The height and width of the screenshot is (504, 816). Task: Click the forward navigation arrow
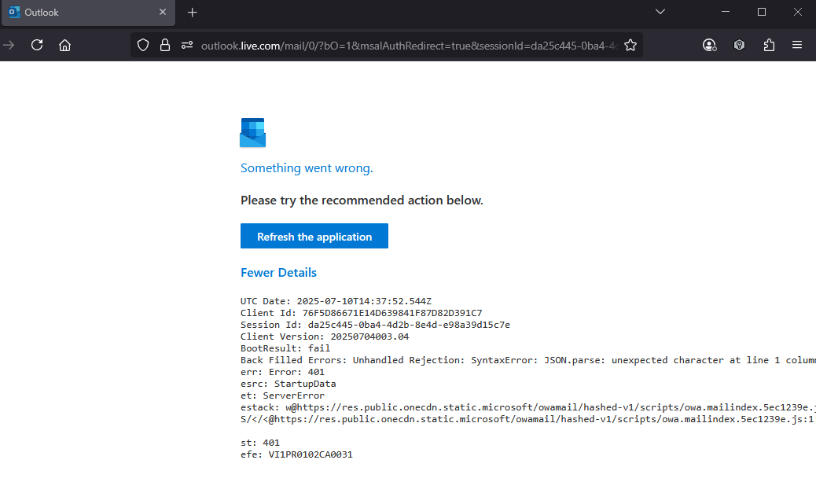pos(9,46)
